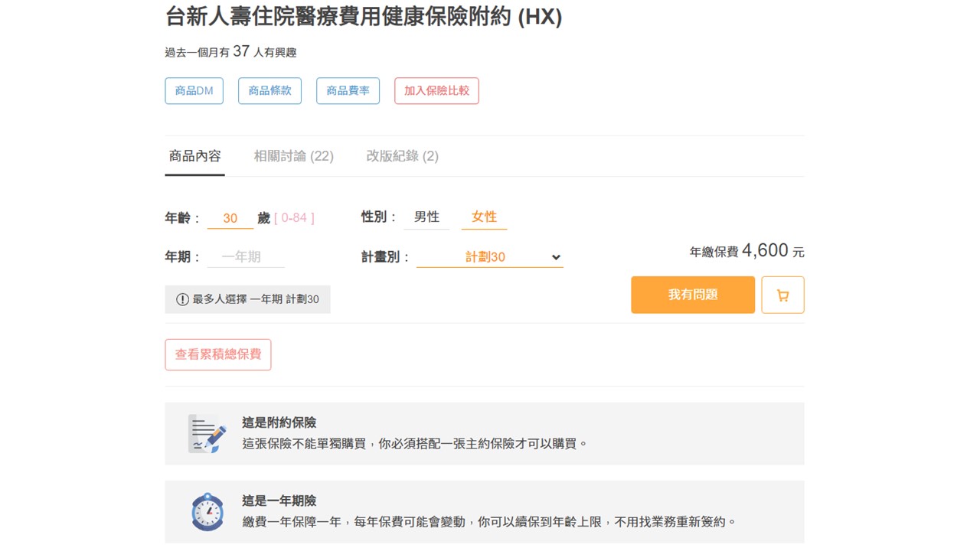Select 女性 gender option
Screen dimensions: 980x551
(x=484, y=217)
